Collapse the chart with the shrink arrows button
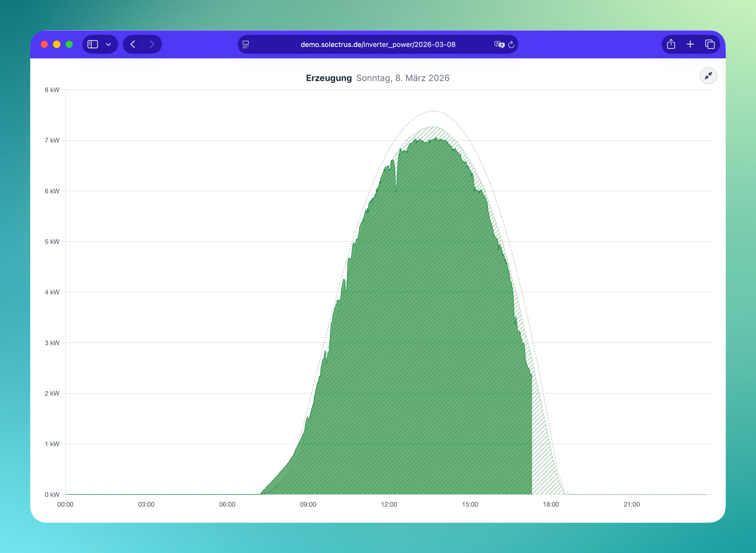756x553 pixels. pos(708,76)
